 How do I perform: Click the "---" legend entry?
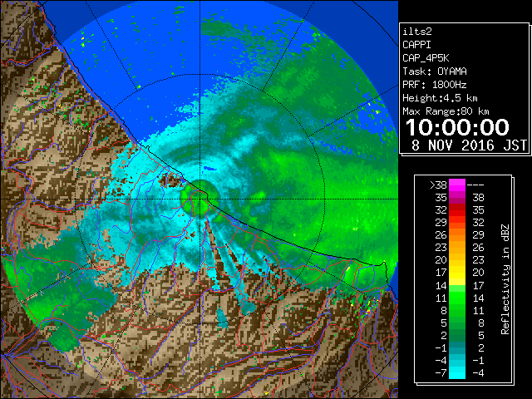pyautogui.click(x=475, y=185)
